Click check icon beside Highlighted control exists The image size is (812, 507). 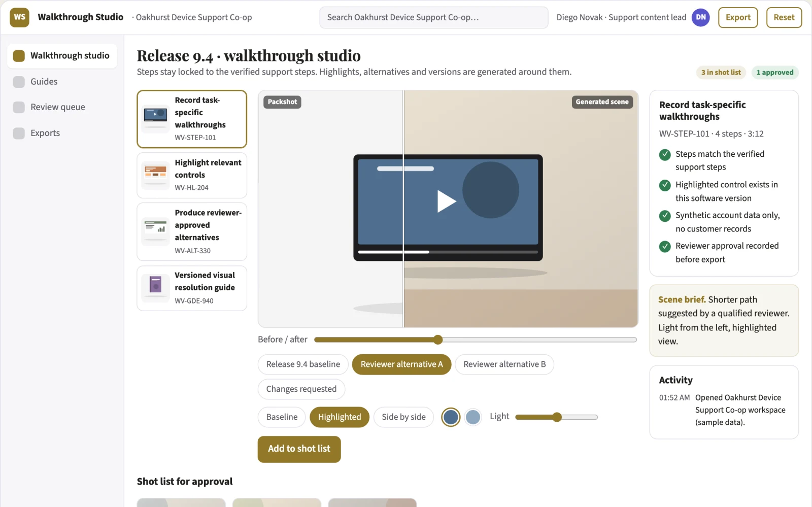pos(665,185)
